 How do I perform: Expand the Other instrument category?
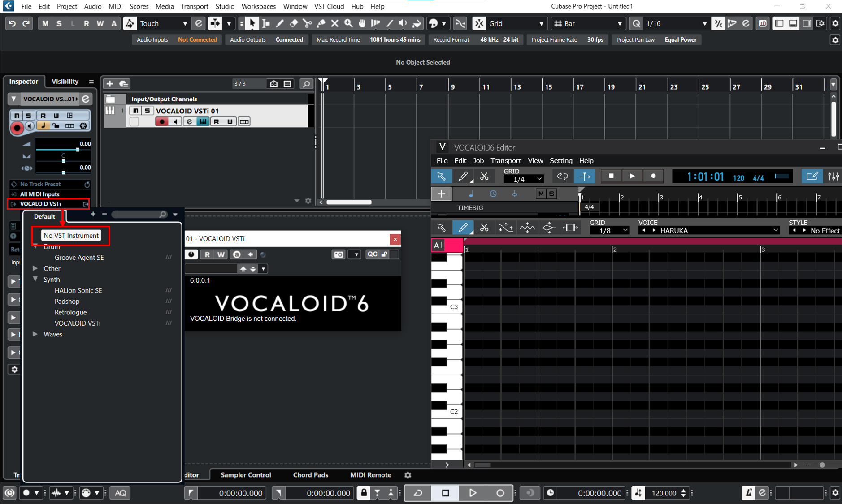[35, 268]
